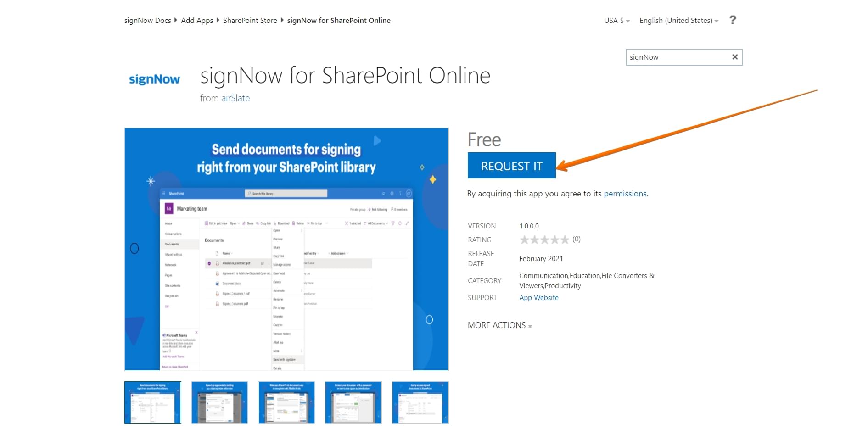The height and width of the screenshot is (429, 868).
Task: Click the Free price label
Action: [x=484, y=140]
